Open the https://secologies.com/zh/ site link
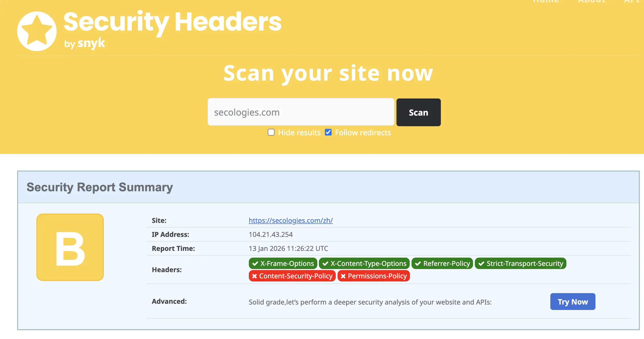Screen dimensions: 644x339 (x=291, y=220)
